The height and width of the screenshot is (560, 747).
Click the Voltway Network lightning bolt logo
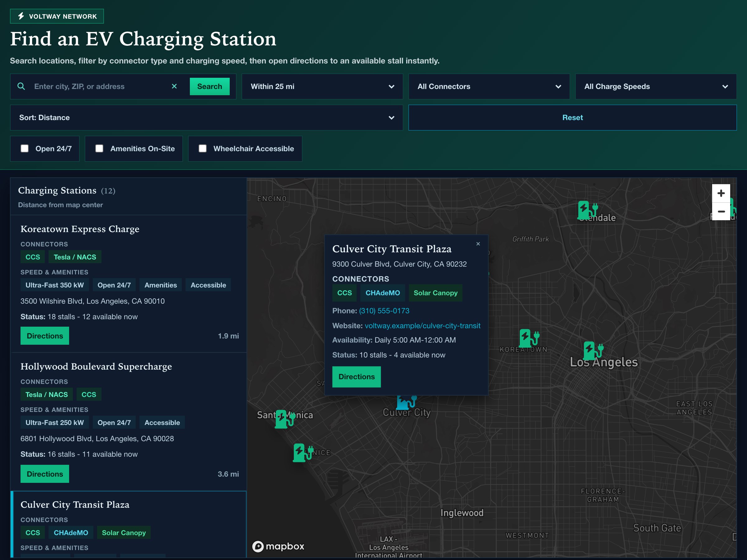(21, 16)
